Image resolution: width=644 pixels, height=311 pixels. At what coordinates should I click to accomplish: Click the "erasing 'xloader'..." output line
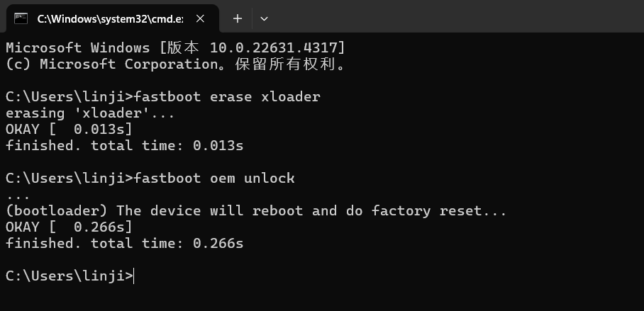click(x=90, y=113)
